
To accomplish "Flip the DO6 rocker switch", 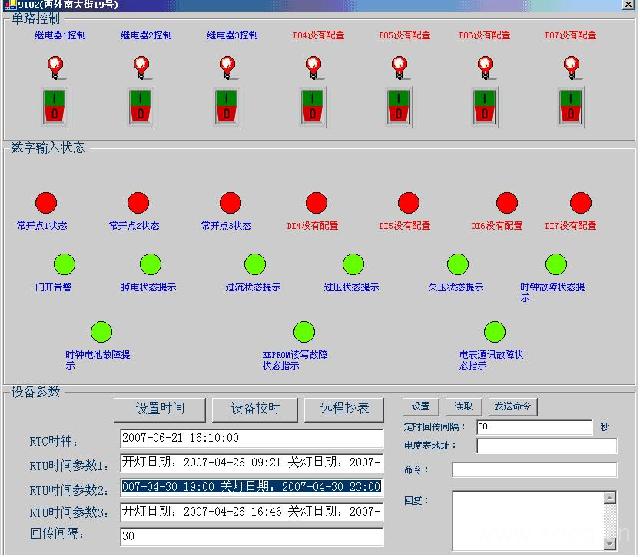I will point(487,106).
